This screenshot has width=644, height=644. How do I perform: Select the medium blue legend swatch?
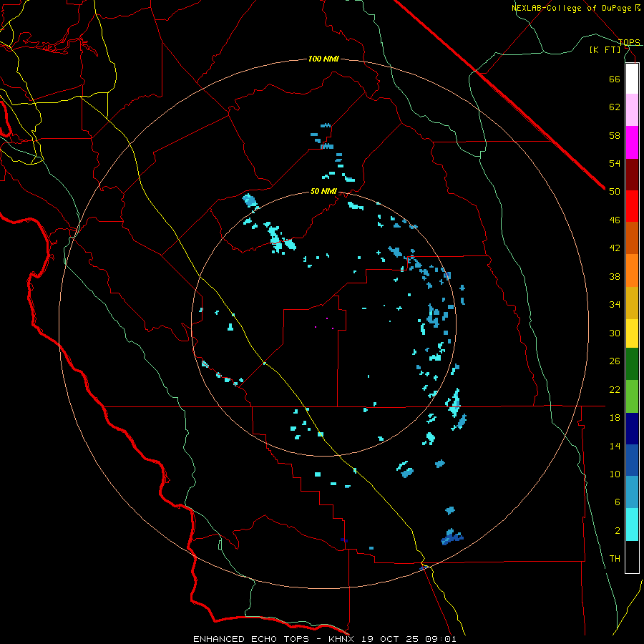tap(632, 460)
